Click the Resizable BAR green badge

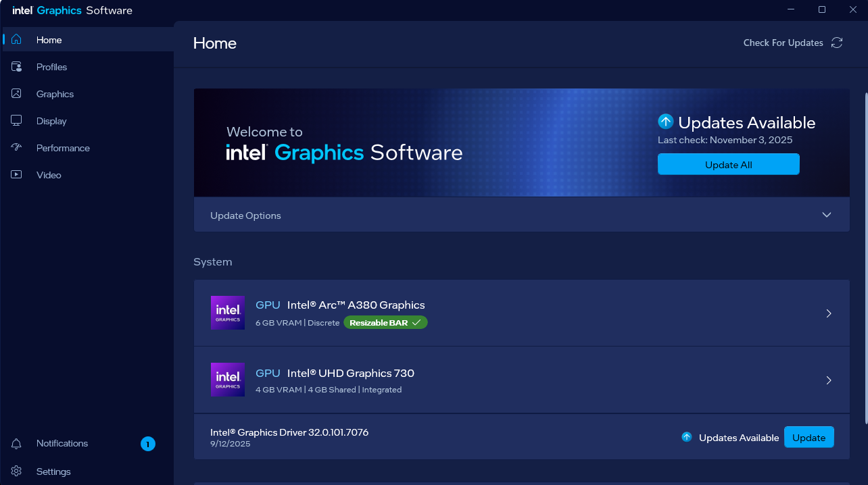pyautogui.click(x=385, y=323)
